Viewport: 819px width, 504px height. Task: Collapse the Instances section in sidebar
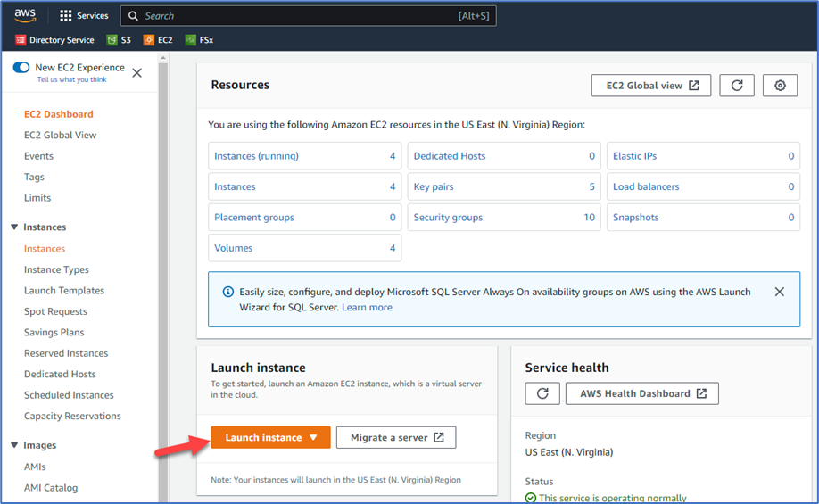pos(14,227)
